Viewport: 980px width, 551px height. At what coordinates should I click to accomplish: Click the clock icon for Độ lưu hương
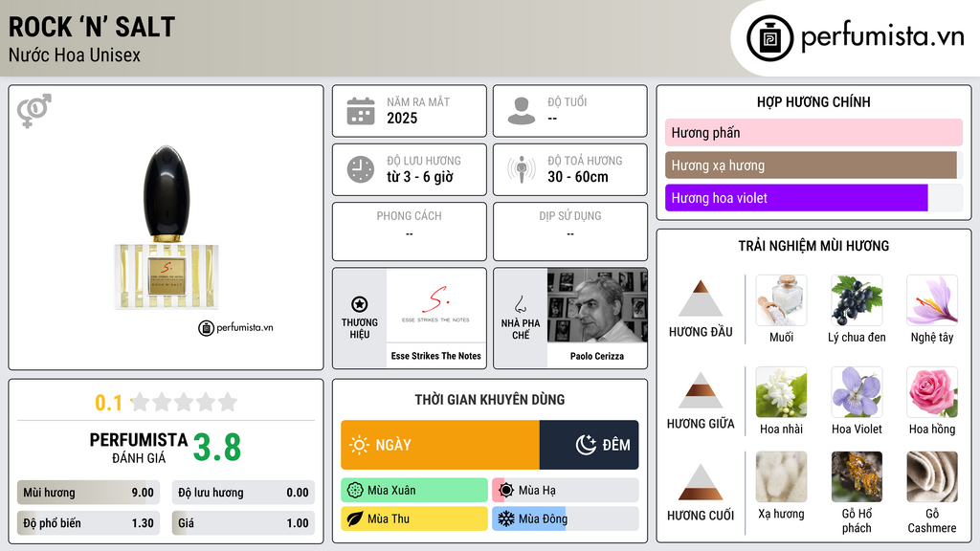click(x=361, y=169)
